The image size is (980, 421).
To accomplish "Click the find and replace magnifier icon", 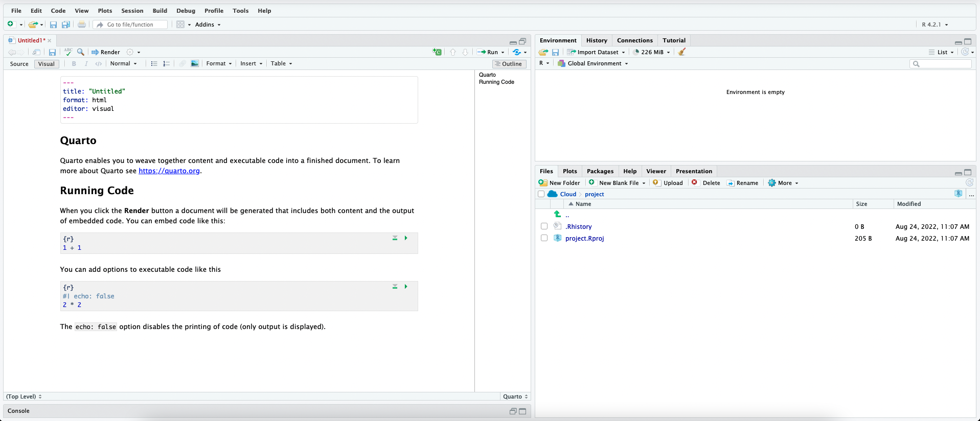I will (81, 52).
